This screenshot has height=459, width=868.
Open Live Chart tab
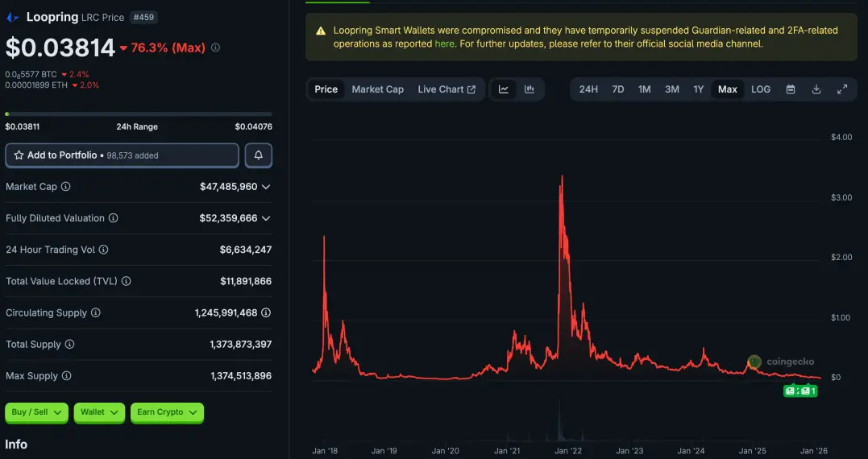coord(446,89)
